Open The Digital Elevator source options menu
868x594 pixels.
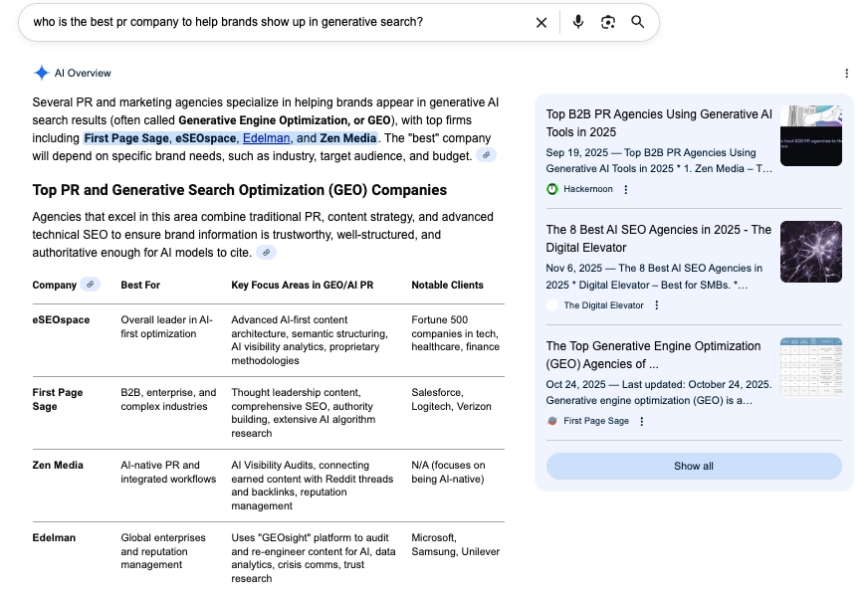(x=656, y=305)
